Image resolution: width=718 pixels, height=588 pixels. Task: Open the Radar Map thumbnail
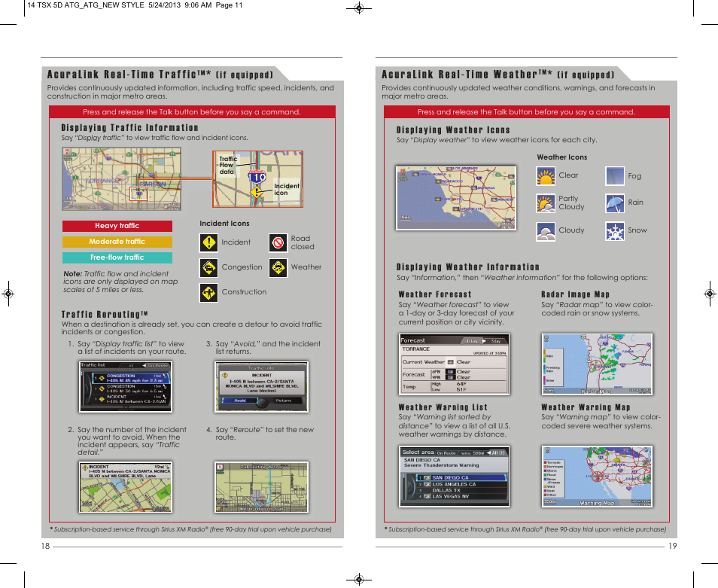pyautogui.click(x=597, y=364)
